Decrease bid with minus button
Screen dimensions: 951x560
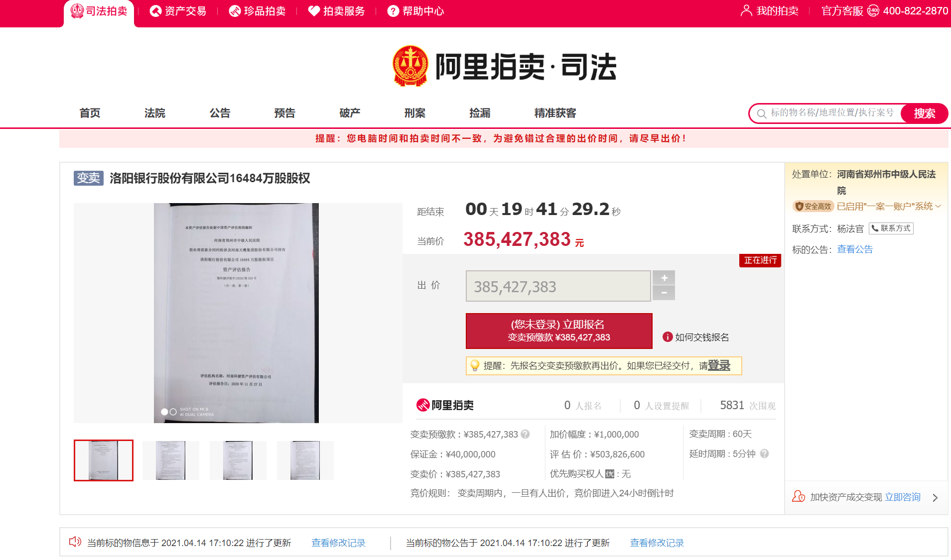[x=664, y=293]
